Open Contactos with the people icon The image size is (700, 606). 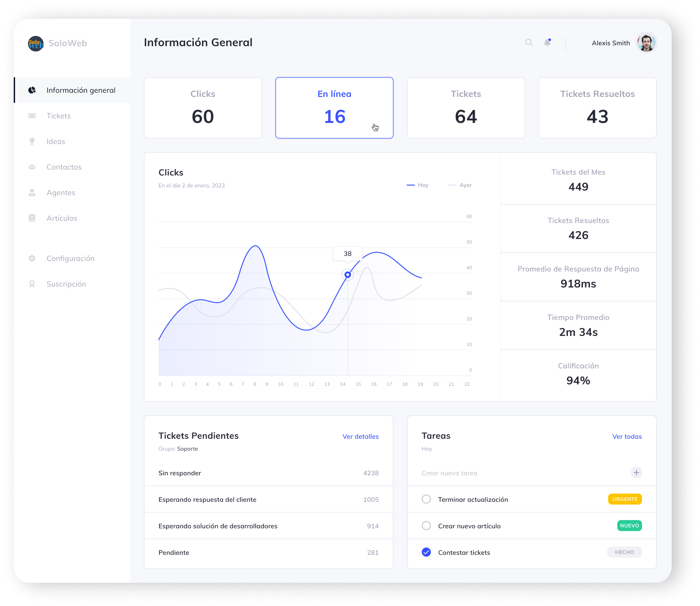[32, 167]
